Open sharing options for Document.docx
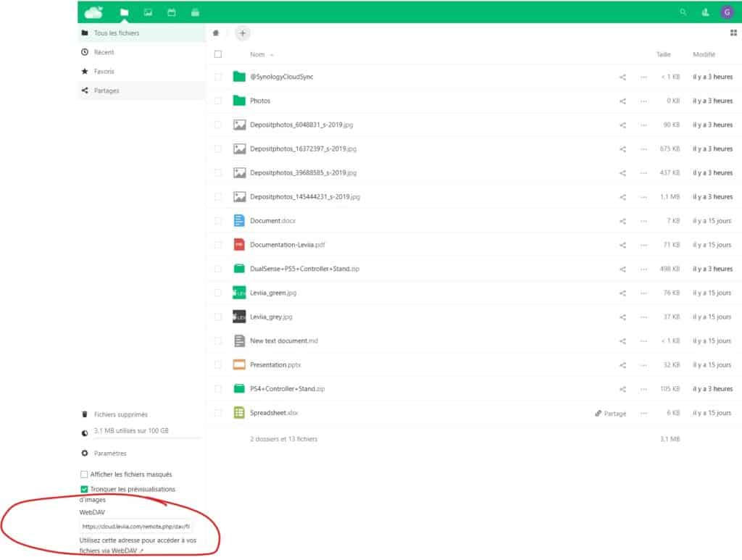Image resolution: width=742 pixels, height=560 pixels. pyautogui.click(x=622, y=220)
